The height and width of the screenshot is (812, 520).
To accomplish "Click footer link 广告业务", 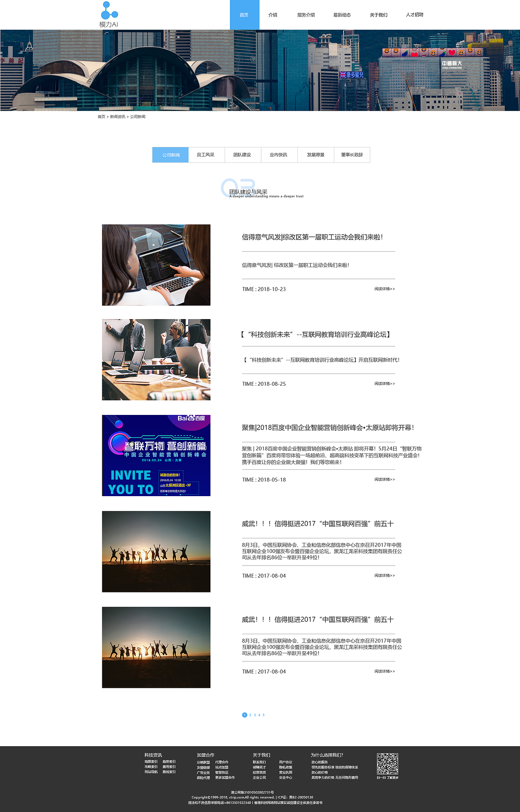I will point(204,773).
